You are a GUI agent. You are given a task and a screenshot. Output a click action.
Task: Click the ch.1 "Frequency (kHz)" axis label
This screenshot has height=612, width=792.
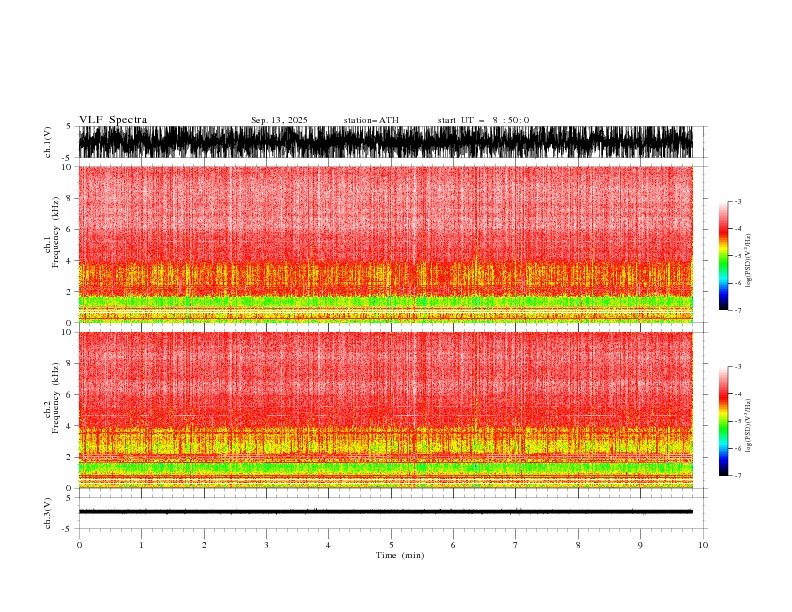coord(55,232)
